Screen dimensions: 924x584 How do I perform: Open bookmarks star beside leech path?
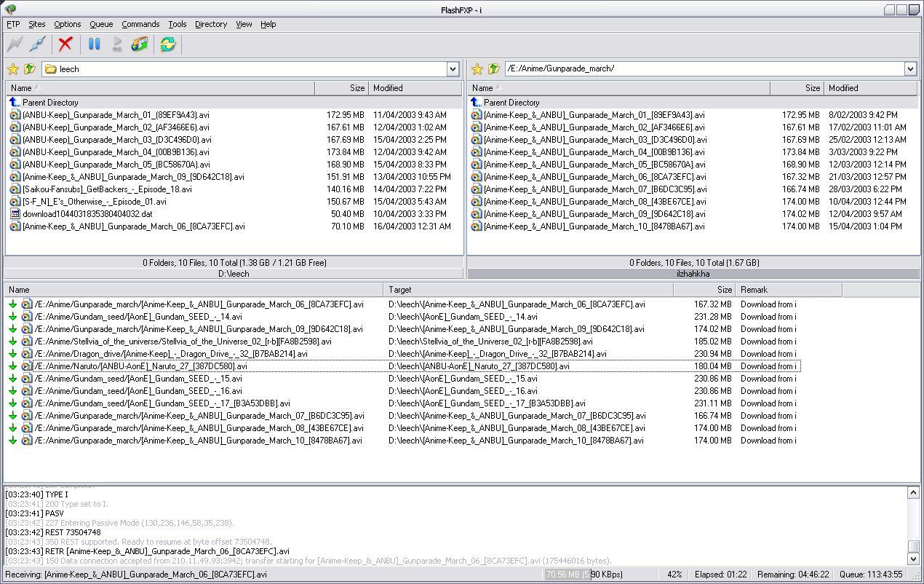[13, 69]
